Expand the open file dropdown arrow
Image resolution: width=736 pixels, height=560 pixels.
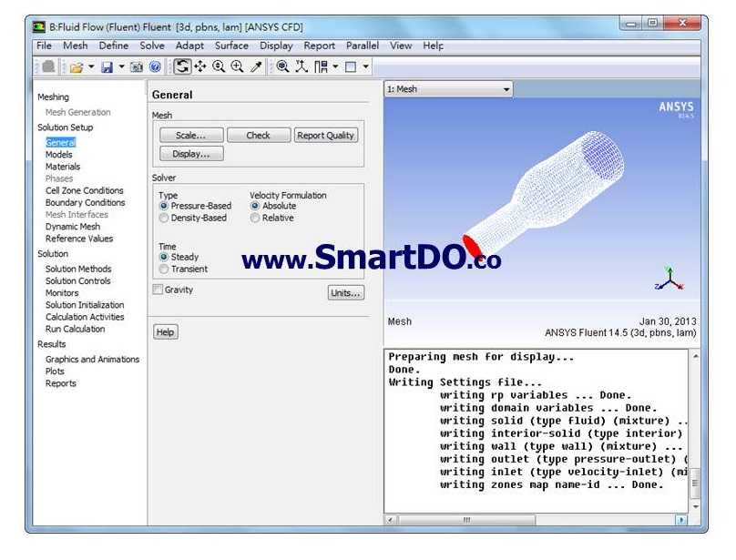tap(91, 66)
